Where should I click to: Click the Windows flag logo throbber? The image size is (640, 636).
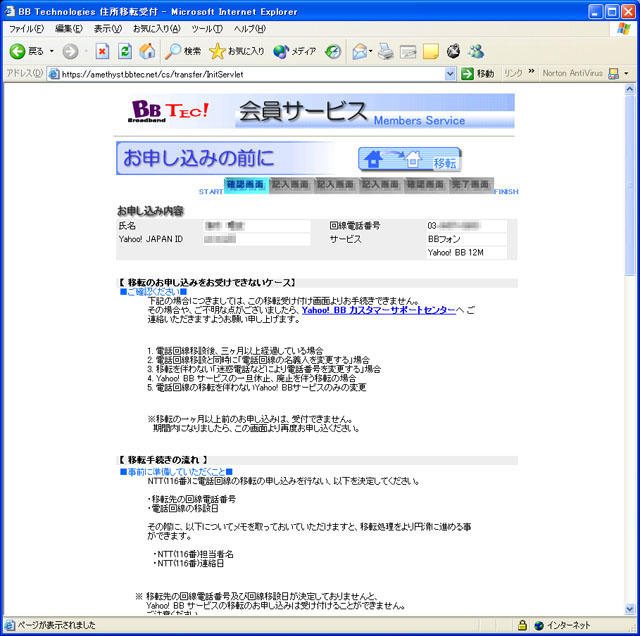pyautogui.click(x=623, y=29)
